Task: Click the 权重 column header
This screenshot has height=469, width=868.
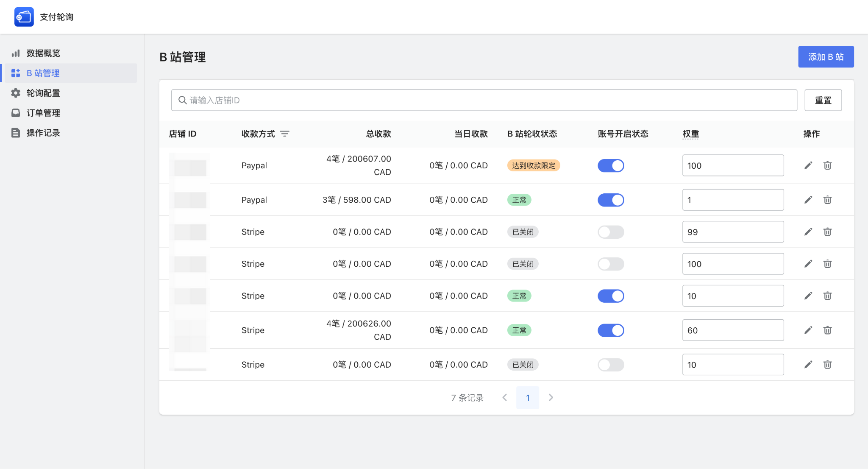Action: point(690,134)
